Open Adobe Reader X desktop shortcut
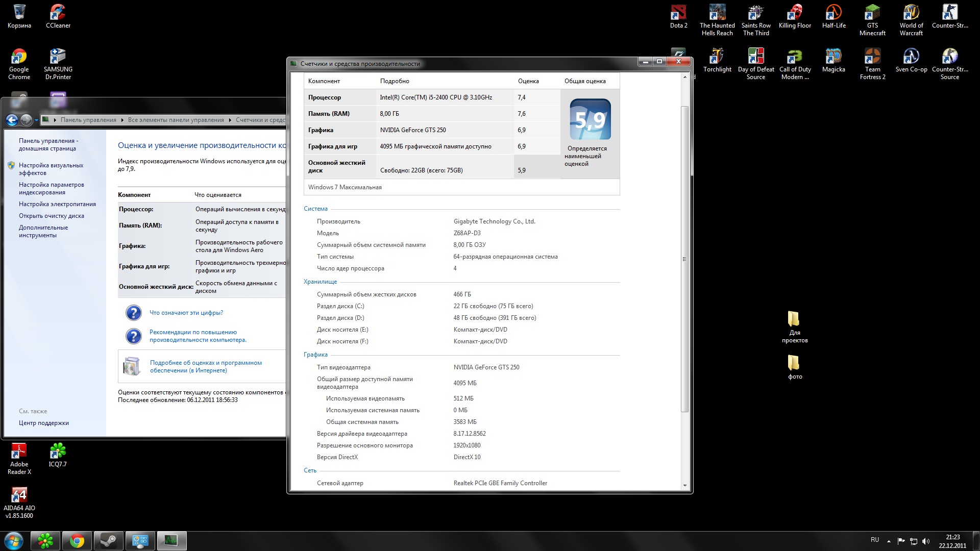 [x=19, y=459]
